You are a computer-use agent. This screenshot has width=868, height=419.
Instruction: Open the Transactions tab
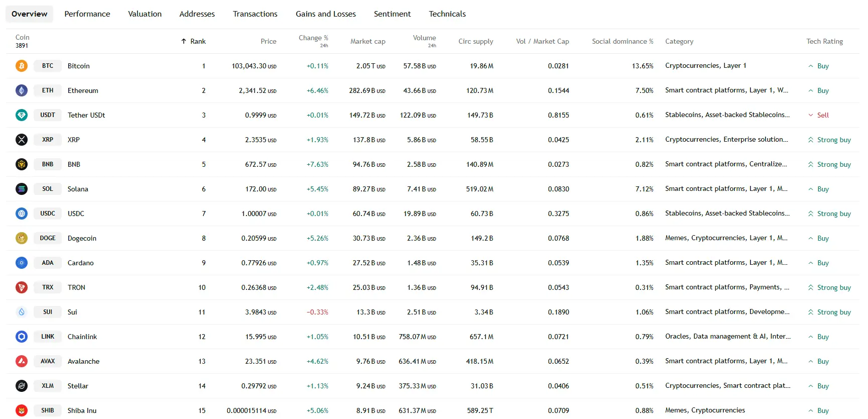point(255,14)
